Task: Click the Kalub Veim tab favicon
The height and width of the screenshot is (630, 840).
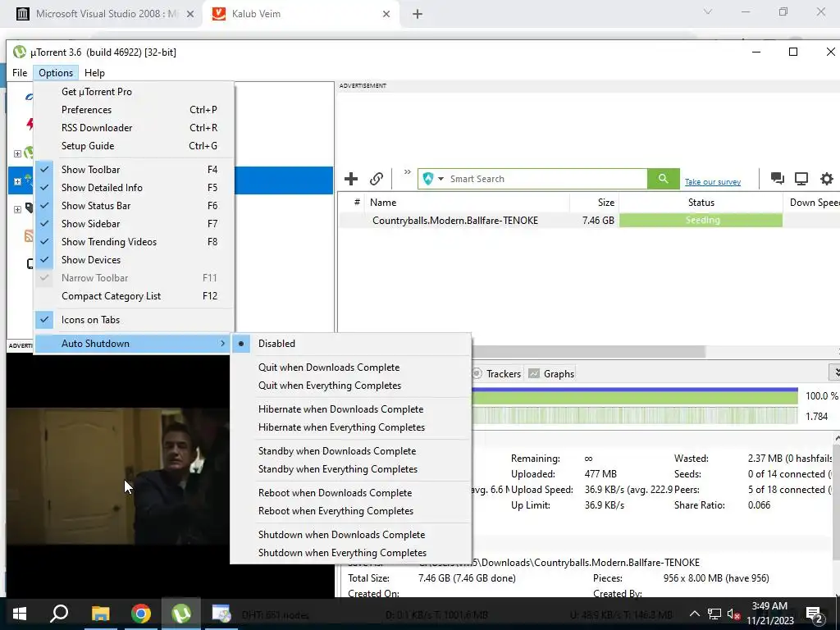Action: tap(218, 14)
